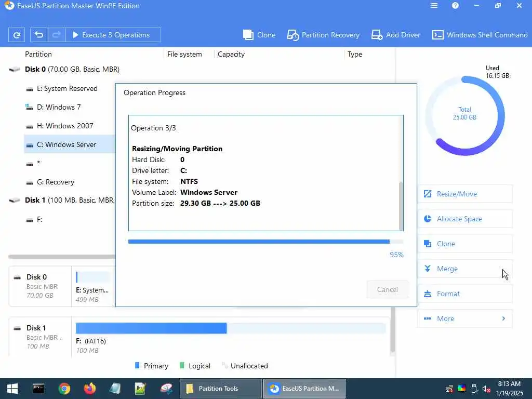Choose Clone in the side panel
The height and width of the screenshot is (399, 532).
465,244
